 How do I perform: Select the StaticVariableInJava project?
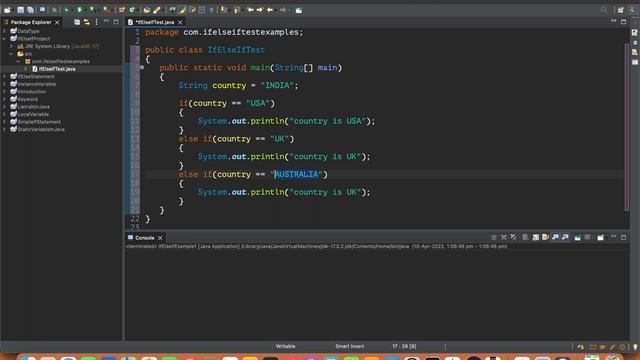pos(41,129)
